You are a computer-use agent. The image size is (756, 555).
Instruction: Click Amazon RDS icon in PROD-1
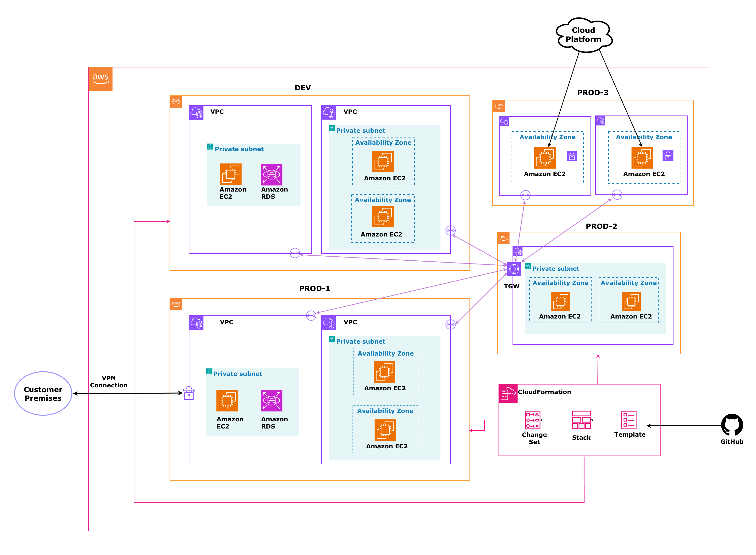(271, 401)
